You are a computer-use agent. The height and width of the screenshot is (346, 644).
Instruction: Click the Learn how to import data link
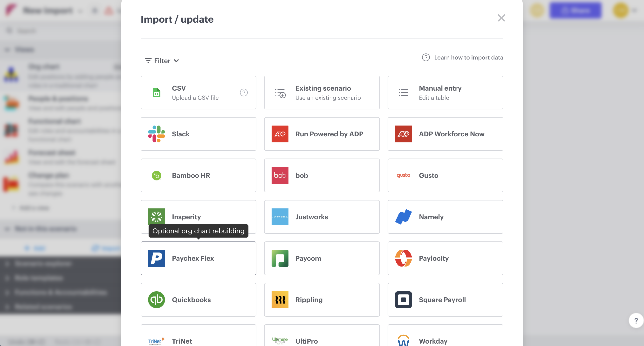tap(469, 57)
